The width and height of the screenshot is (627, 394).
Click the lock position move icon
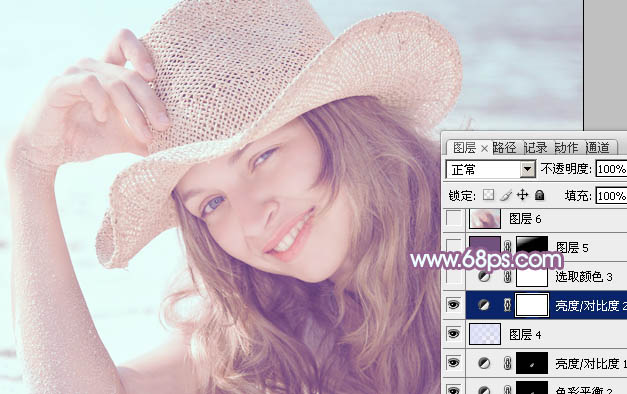[522, 195]
